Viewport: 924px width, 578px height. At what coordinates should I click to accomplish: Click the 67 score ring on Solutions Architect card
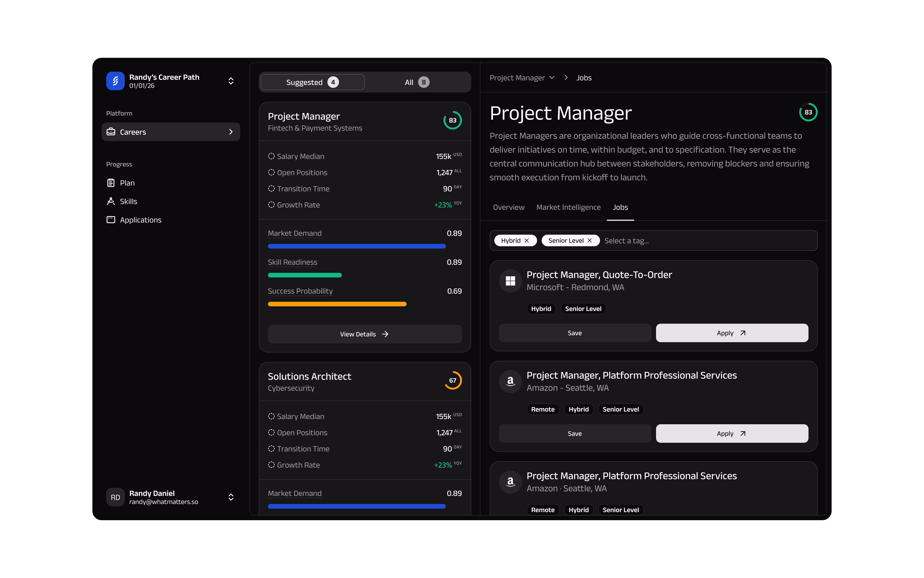click(x=452, y=380)
